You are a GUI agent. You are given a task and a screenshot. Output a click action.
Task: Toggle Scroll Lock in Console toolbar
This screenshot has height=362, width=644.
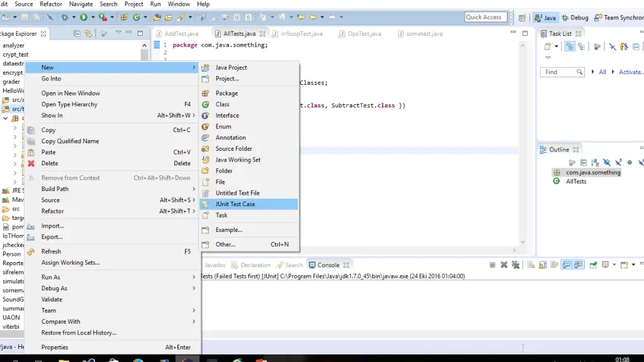(x=543, y=265)
